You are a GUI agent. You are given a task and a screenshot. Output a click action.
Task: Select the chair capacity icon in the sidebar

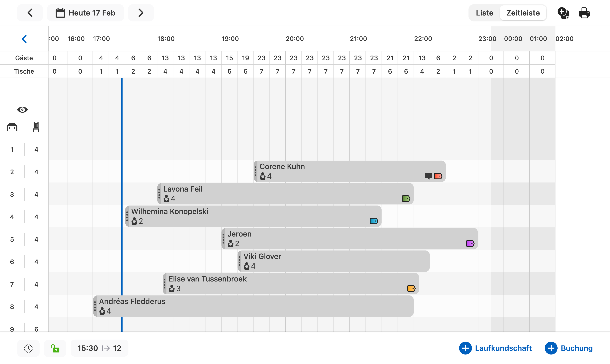click(36, 127)
